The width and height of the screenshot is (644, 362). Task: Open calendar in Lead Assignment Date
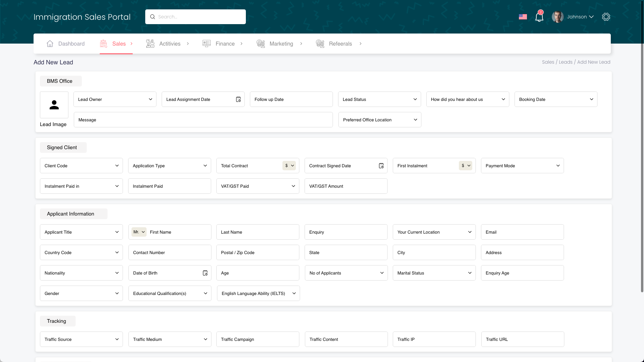tap(238, 99)
